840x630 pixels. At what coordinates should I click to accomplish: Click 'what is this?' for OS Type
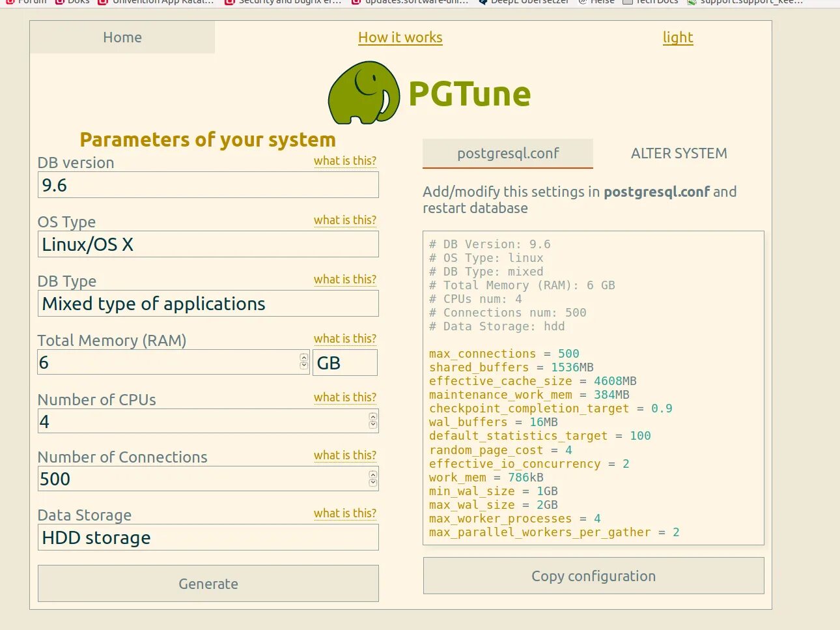345,220
